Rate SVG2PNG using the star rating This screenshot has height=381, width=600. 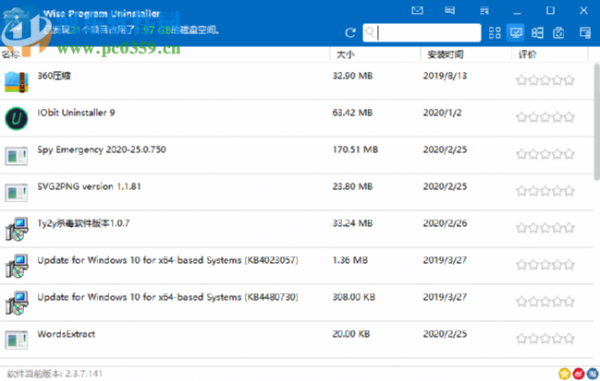545,190
